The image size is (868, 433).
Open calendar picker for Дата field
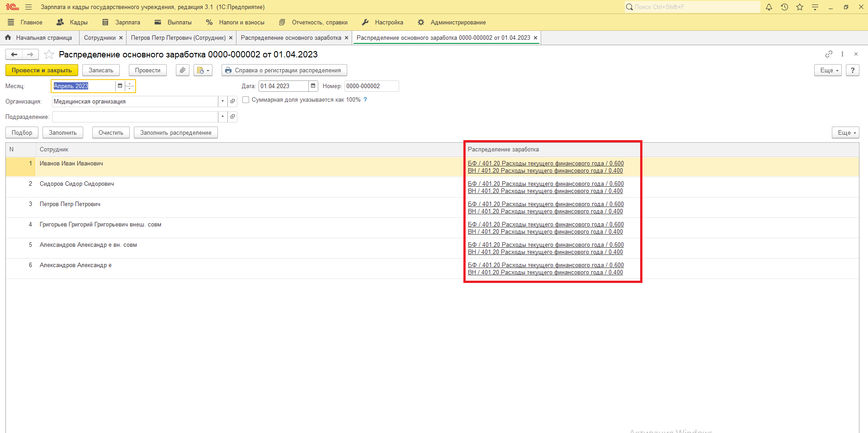coord(313,86)
